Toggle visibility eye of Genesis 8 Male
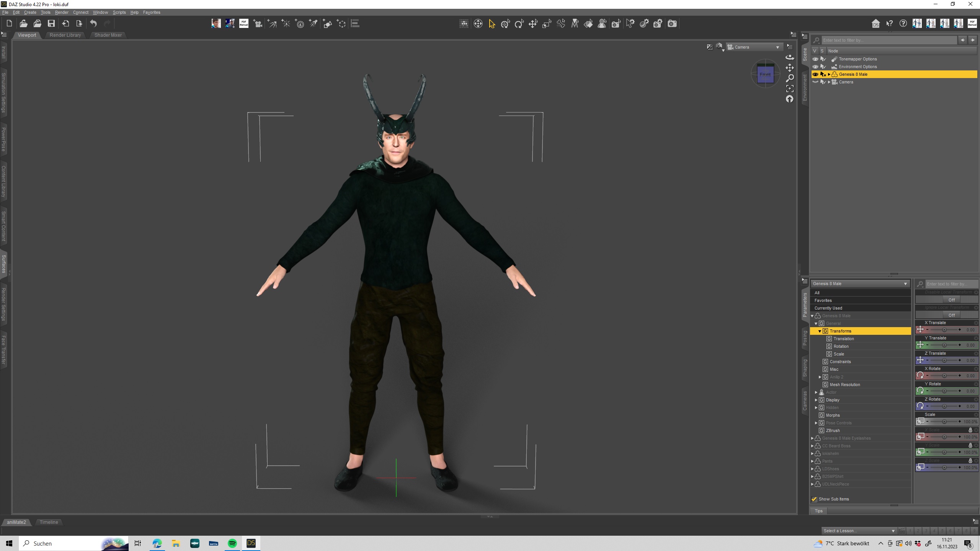The width and height of the screenshot is (980, 551). coord(815,74)
